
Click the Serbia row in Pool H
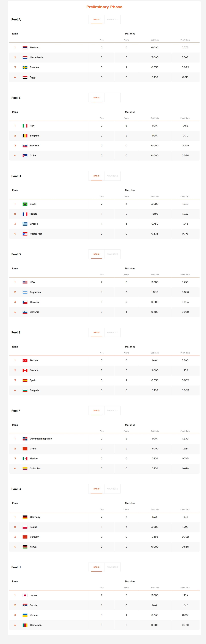tap(104, 605)
